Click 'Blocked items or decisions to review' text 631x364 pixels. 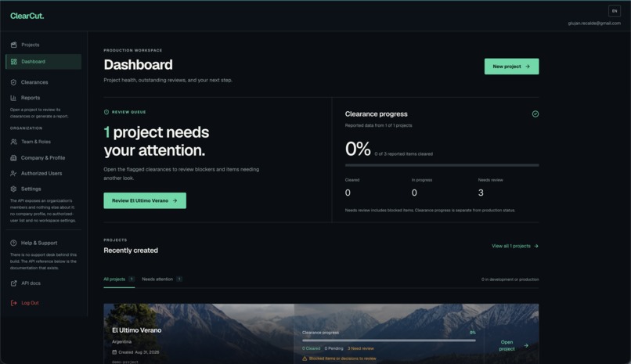tap(342, 359)
